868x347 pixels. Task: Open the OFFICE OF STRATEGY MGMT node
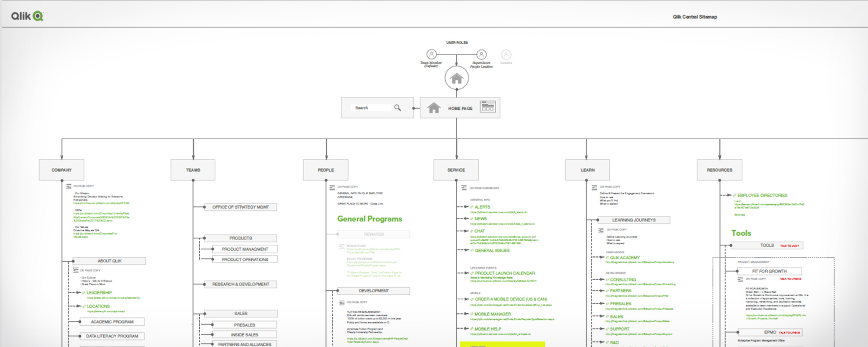coord(240,207)
